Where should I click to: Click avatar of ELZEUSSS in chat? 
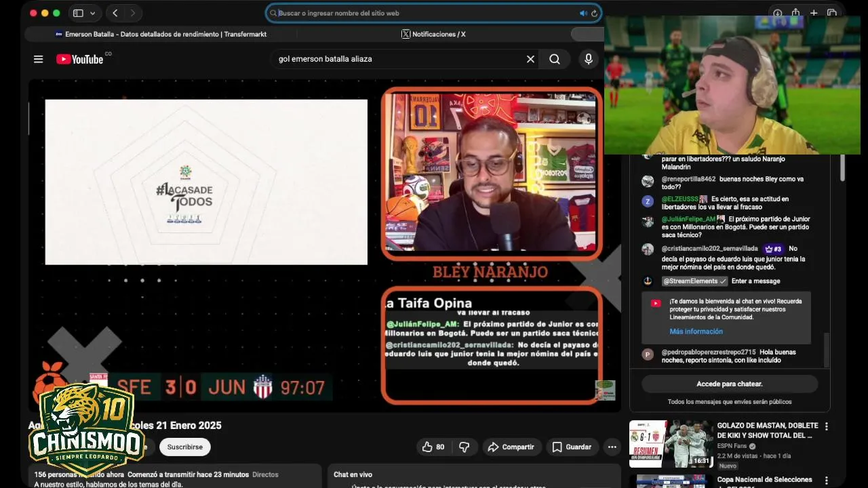(x=648, y=201)
